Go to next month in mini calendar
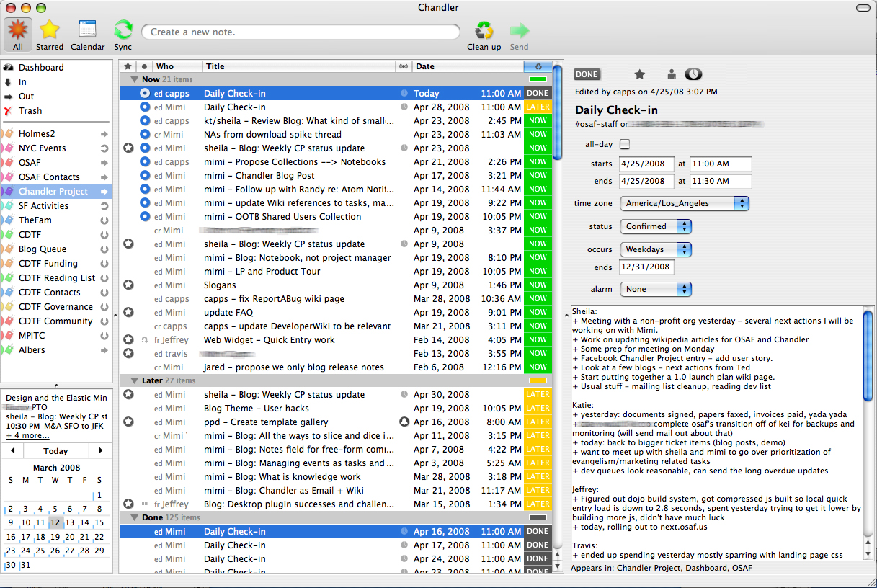 [100, 451]
